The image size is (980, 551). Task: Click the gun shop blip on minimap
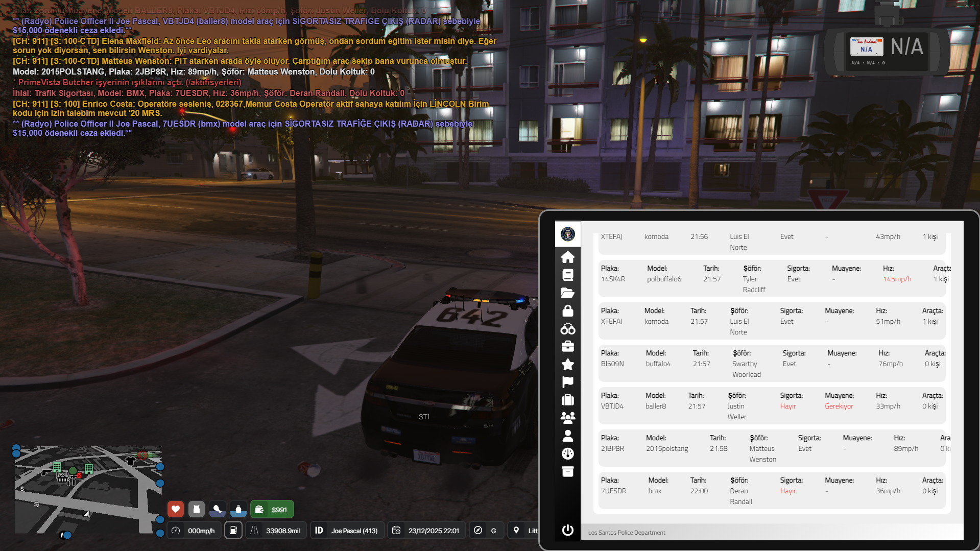coord(47,471)
